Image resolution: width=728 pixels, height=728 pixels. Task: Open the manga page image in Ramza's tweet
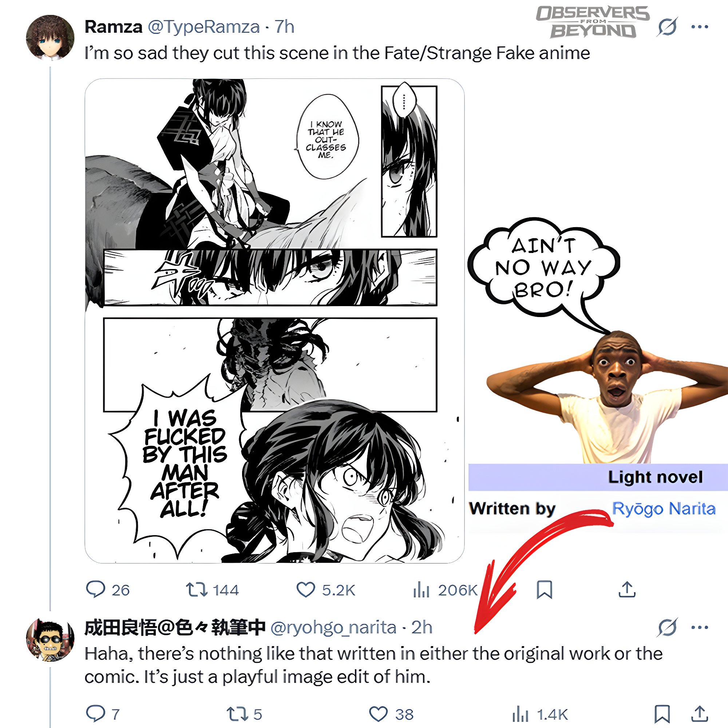pyautogui.click(x=274, y=321)
